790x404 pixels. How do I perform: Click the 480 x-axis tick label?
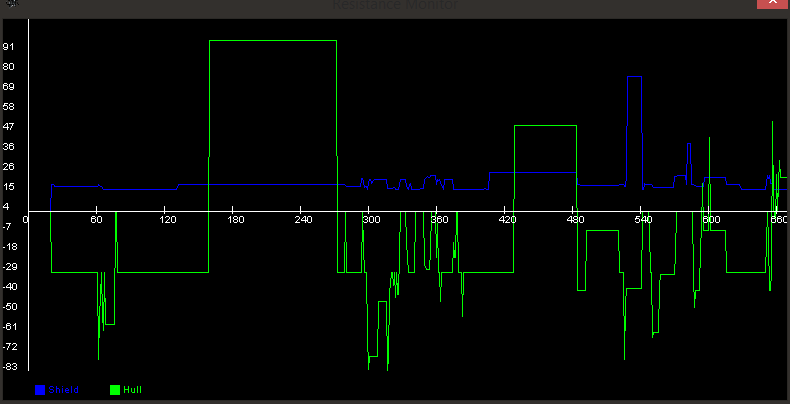click(x=575, y=220)
